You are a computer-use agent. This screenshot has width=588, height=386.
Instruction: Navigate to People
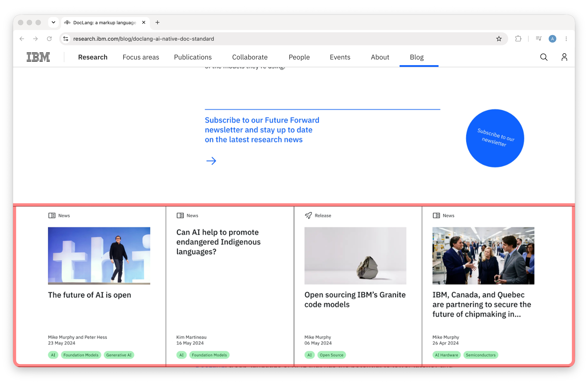click(x=299, y=57)
